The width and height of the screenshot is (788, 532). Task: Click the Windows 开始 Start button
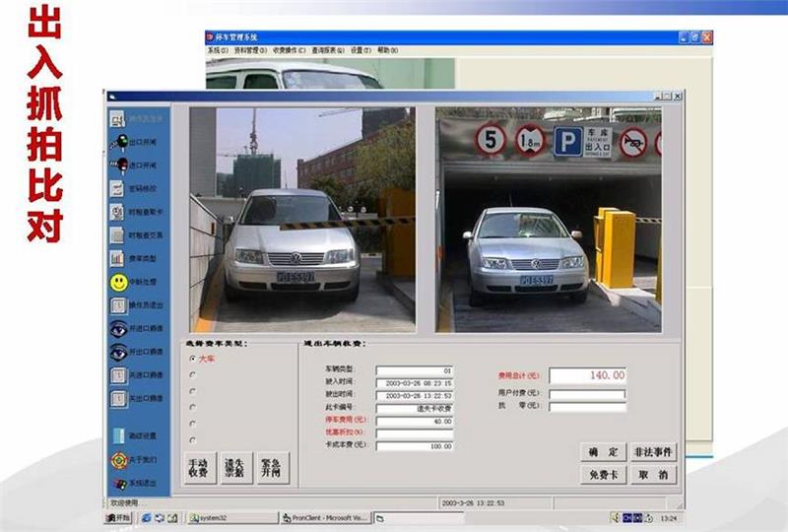tap(118, 517)
